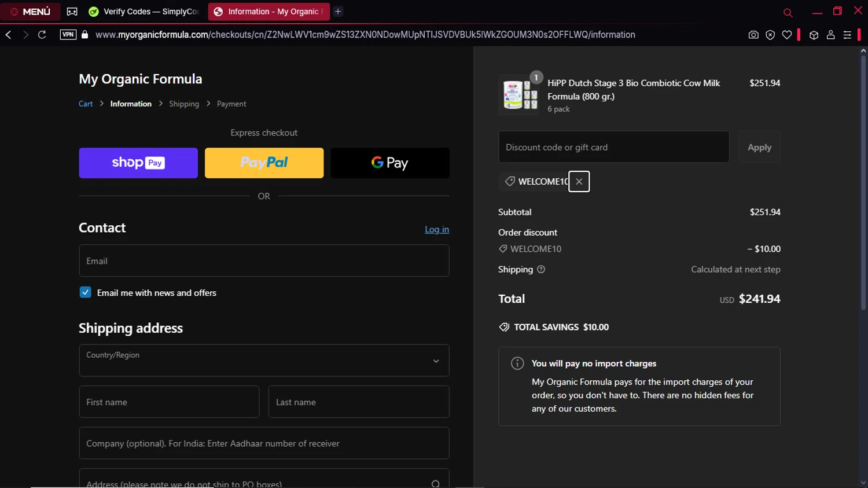Click the Apply discount button
Viewport: 868px width, 488px height.
(759, 147)
